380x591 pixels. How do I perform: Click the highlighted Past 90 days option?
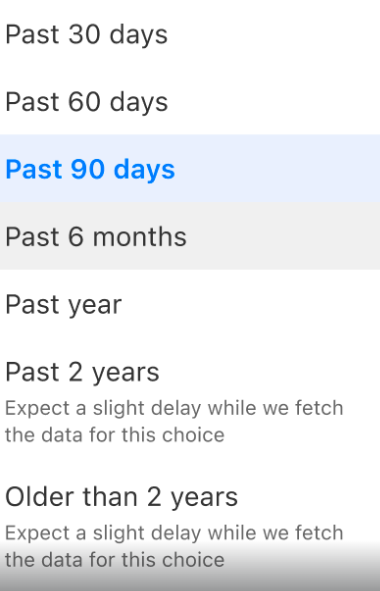tap(190, 168)
